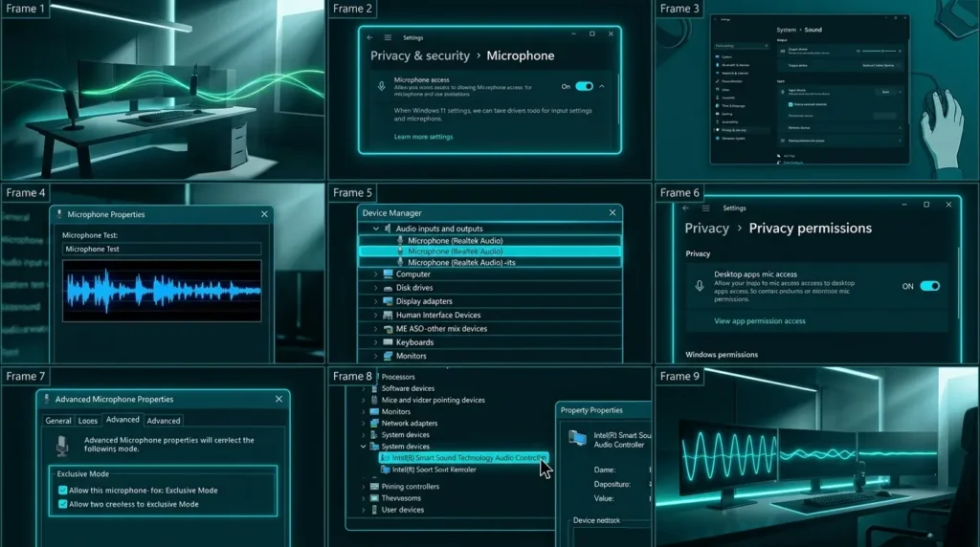Click the User devices icon in Frame 8

tap(374, 510)
